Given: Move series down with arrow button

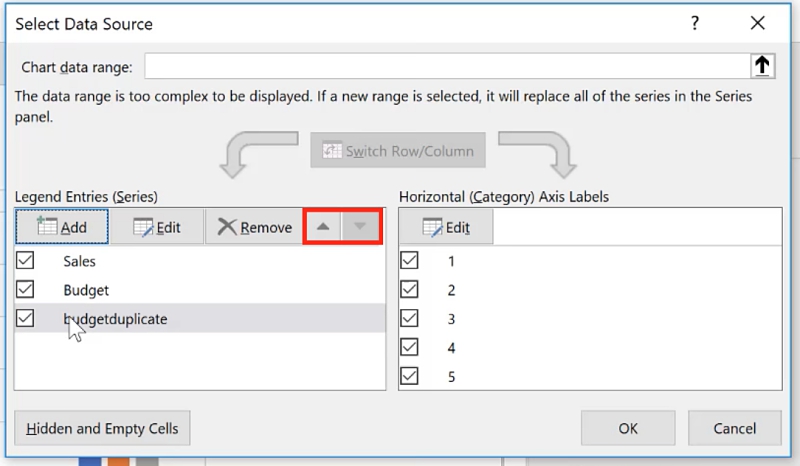Looking at the screenshot, I should (360, 227).
